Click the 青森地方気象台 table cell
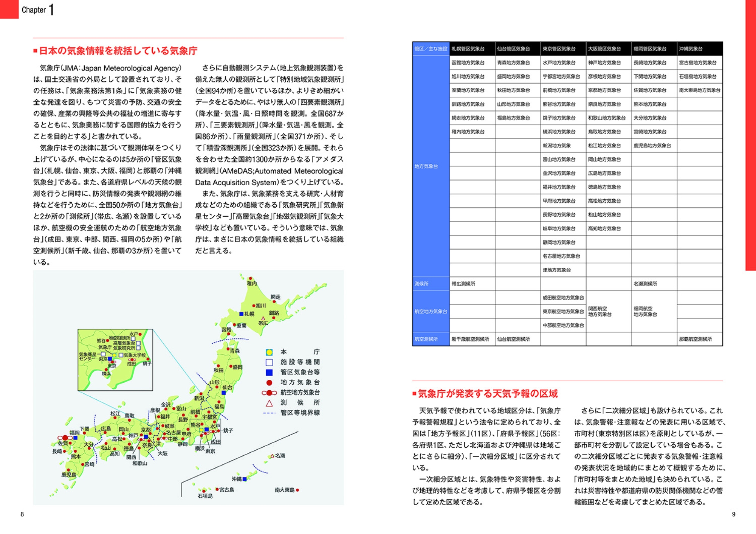Screen dimensions: 756x534 click(518, 63)
